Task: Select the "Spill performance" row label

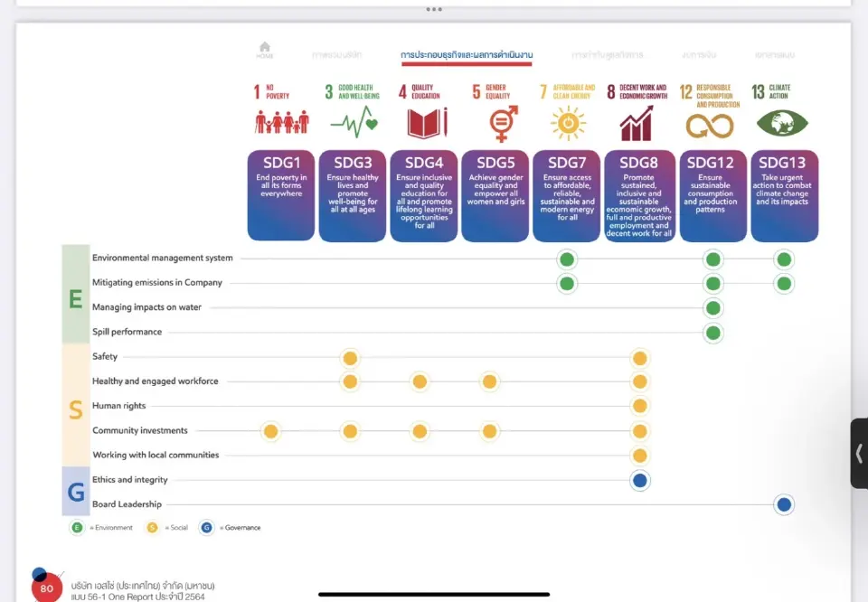Action: click(127, 332)
